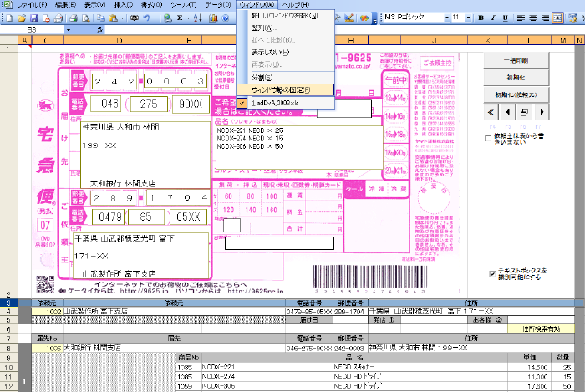Open the データ(D) menu
This screenshot has height=392, width=585.
tap(218, 4)
